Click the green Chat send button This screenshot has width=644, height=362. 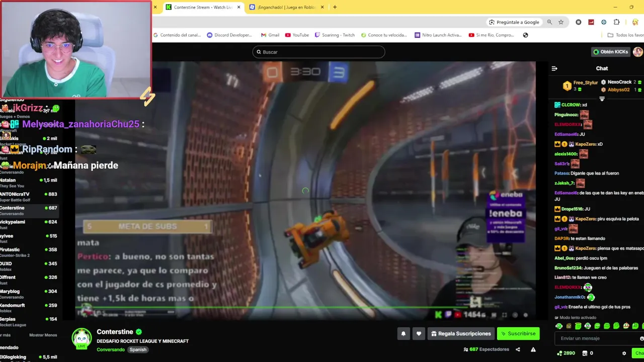[638, 353]
